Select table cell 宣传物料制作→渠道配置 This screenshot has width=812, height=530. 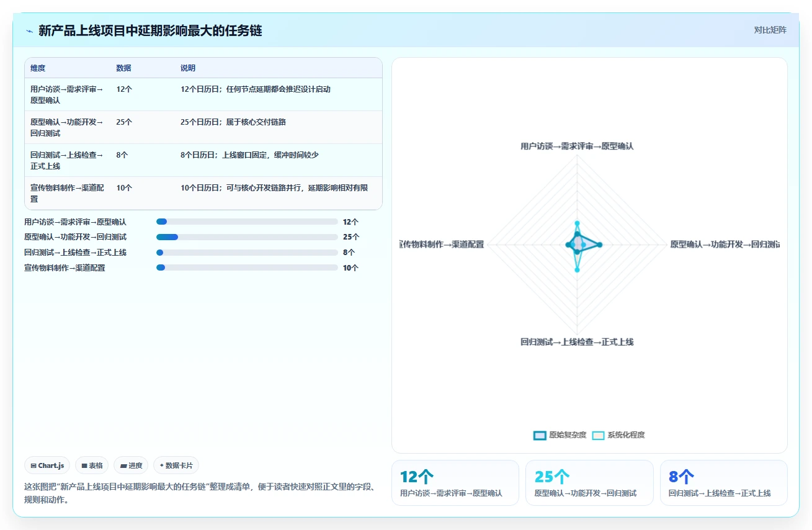point(68,193)
